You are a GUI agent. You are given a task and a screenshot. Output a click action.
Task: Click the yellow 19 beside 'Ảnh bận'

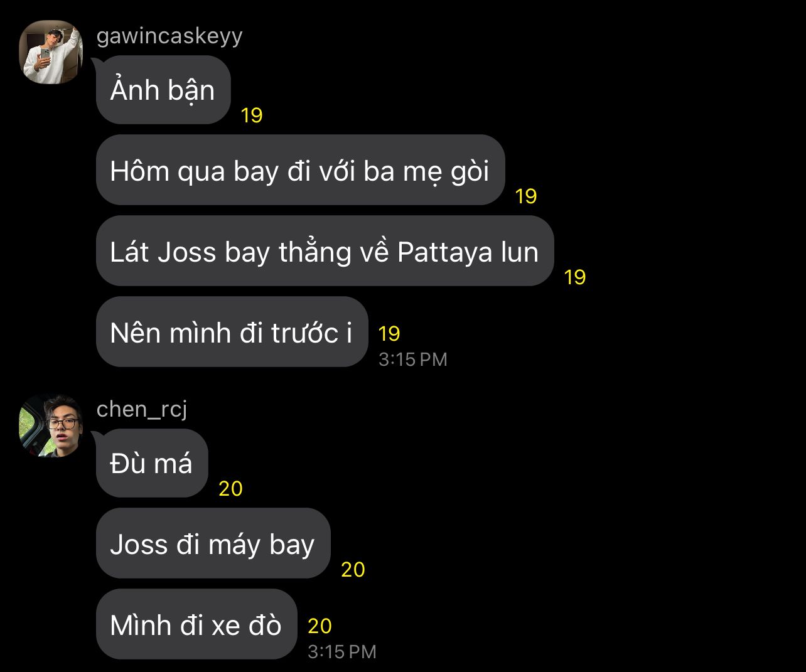tap(252, 115)
